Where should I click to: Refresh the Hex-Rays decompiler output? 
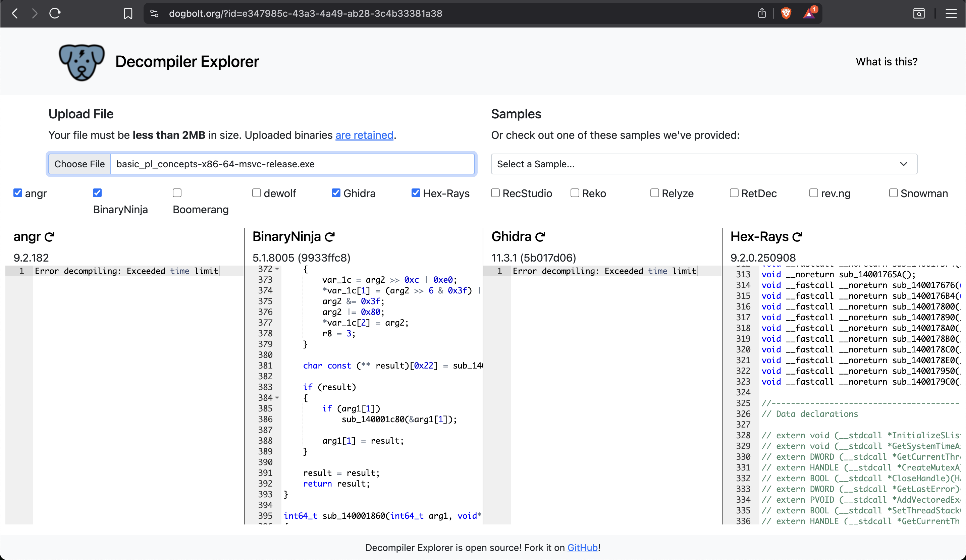(797, 237)
